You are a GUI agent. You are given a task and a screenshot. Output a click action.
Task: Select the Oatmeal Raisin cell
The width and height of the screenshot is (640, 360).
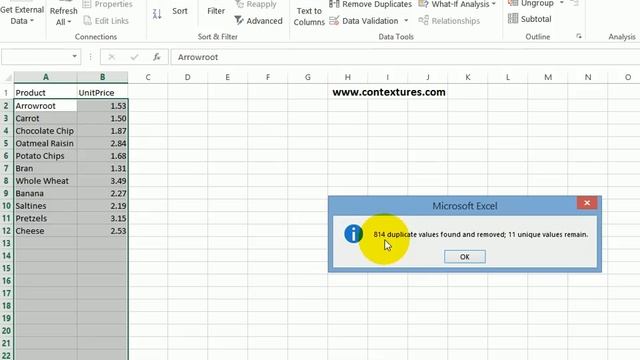tap(45, 143)
